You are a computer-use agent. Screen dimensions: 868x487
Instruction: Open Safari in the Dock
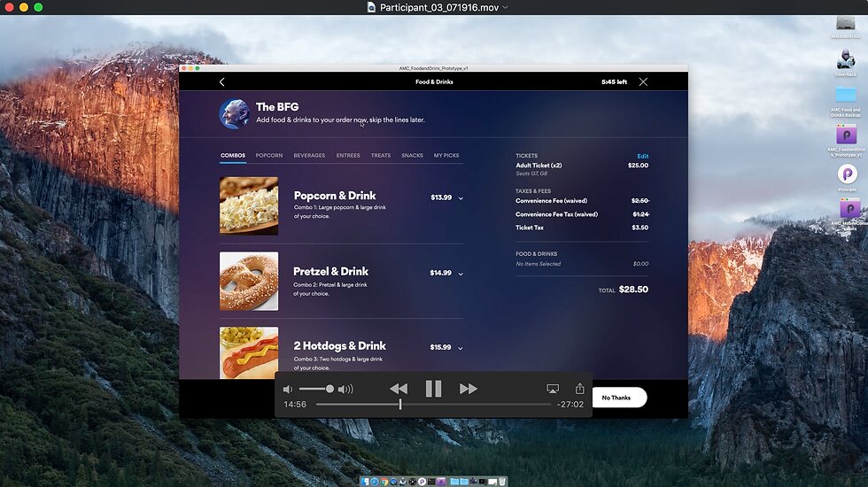pos(375,482)
